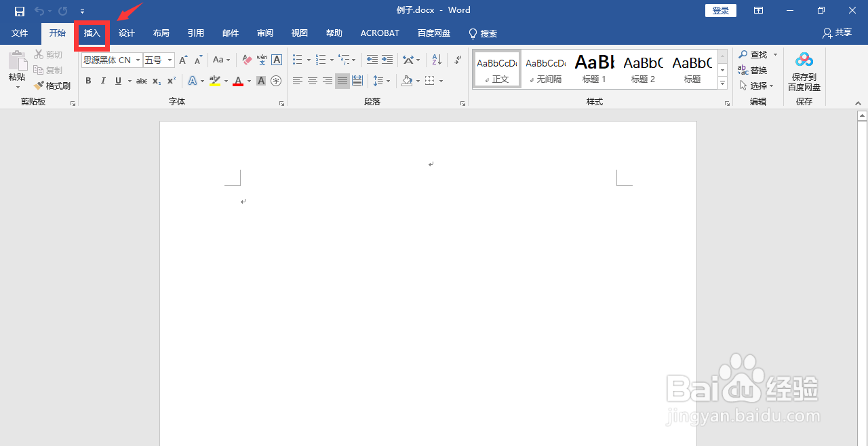The image size is (868, 446).
Task: Click the text highlight color icon
Action: 214,81
